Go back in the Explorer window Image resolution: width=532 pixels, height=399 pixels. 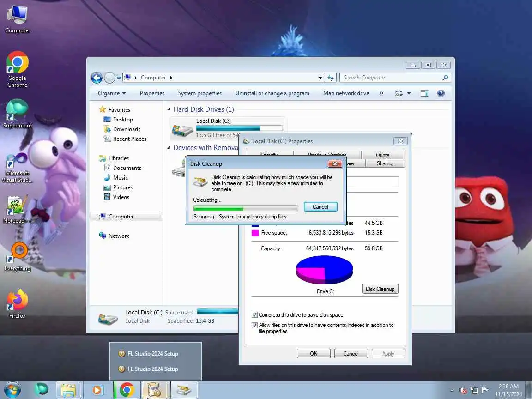[x=97, y=78]
